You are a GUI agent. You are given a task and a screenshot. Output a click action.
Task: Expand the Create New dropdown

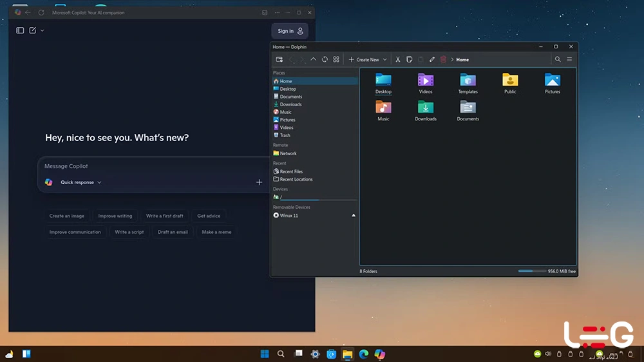[x=384, y=59]
